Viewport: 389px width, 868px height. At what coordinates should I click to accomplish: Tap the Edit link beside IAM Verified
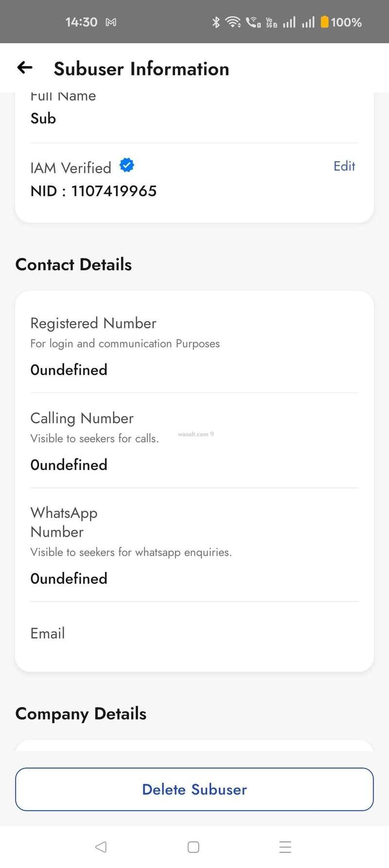click(x=344, y=166)
